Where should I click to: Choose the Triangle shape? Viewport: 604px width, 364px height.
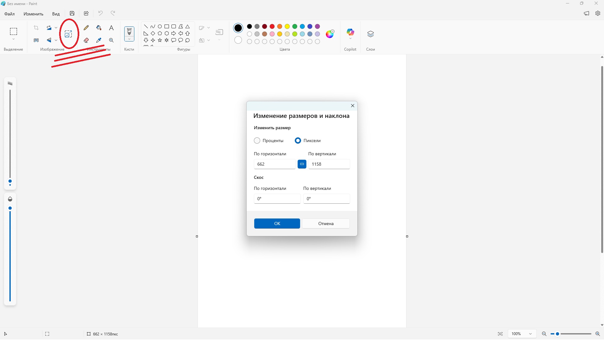click(187, 26)
